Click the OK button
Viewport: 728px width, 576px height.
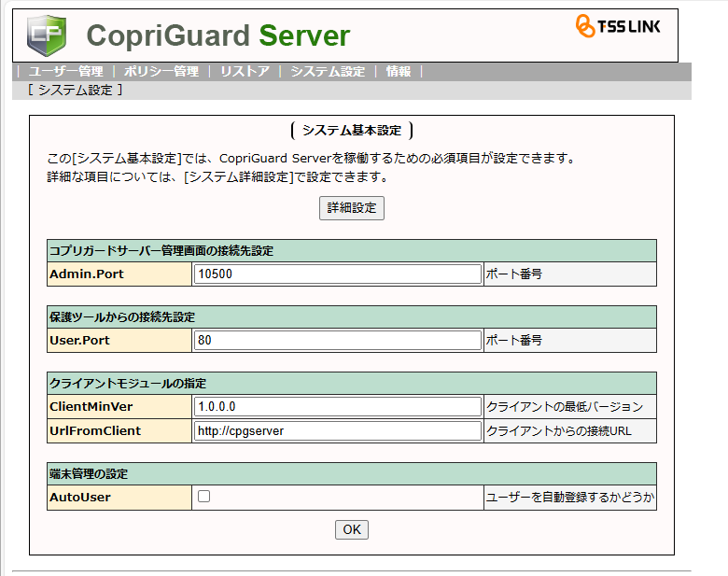pos(352,529)
